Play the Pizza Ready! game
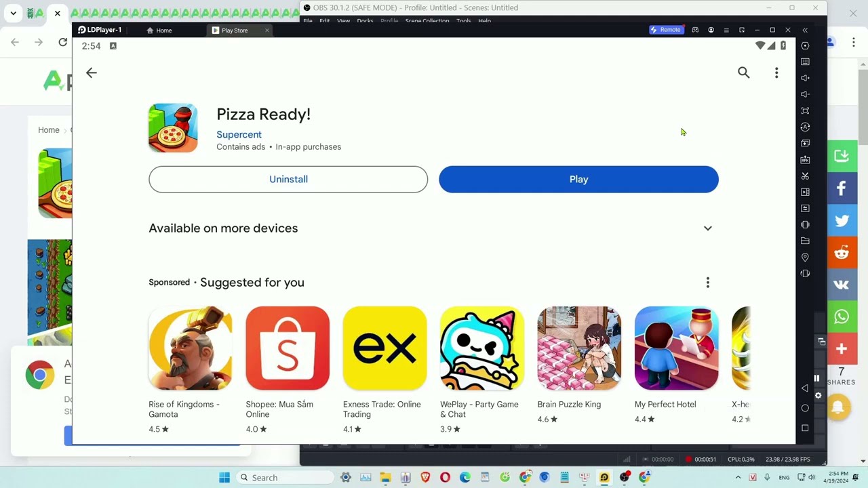The image size is (868, 488). [x=578, y=179]
